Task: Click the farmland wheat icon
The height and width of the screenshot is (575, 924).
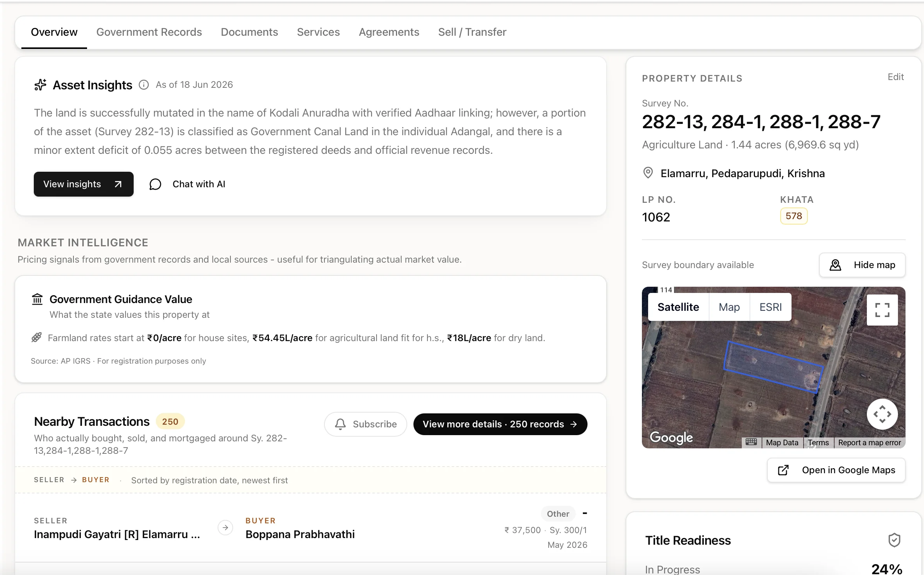Action: (x=37, y=337)
